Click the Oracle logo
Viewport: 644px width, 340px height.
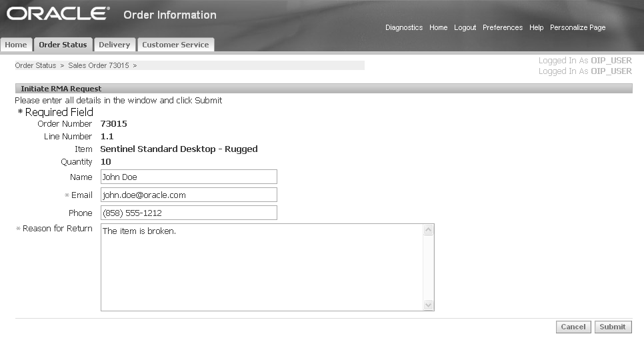coord(58,13)
